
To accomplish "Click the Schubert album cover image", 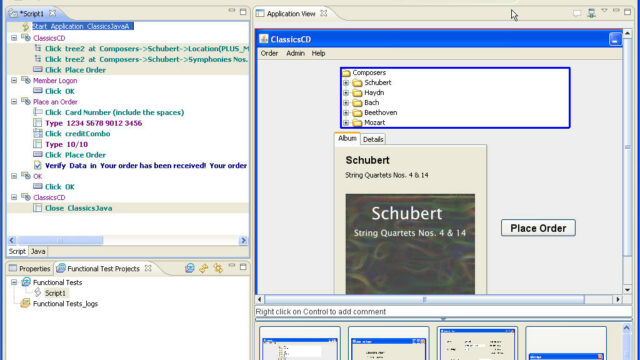I will click(x=410, y=244).
